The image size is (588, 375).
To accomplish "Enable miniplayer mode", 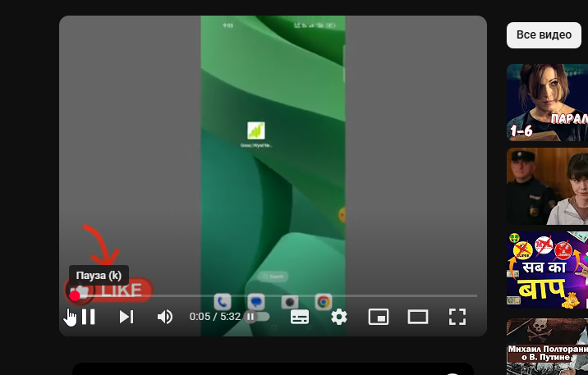I will tap(379, 317).
